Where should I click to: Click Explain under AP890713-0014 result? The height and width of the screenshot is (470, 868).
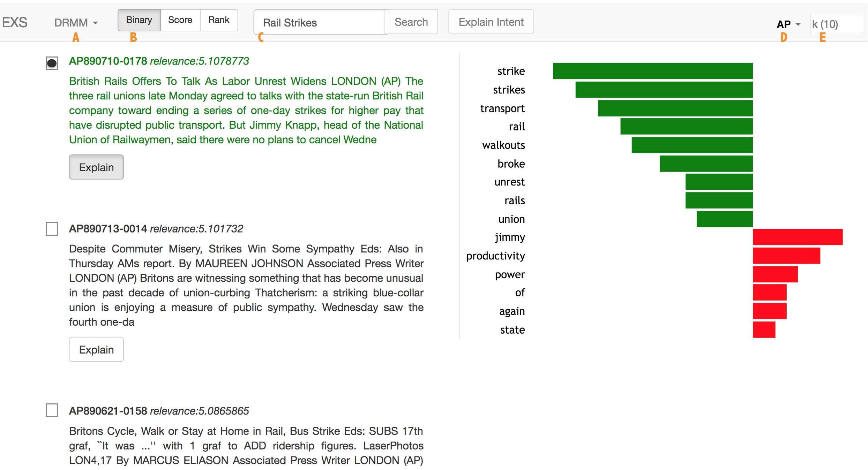[x=96, y=349]
